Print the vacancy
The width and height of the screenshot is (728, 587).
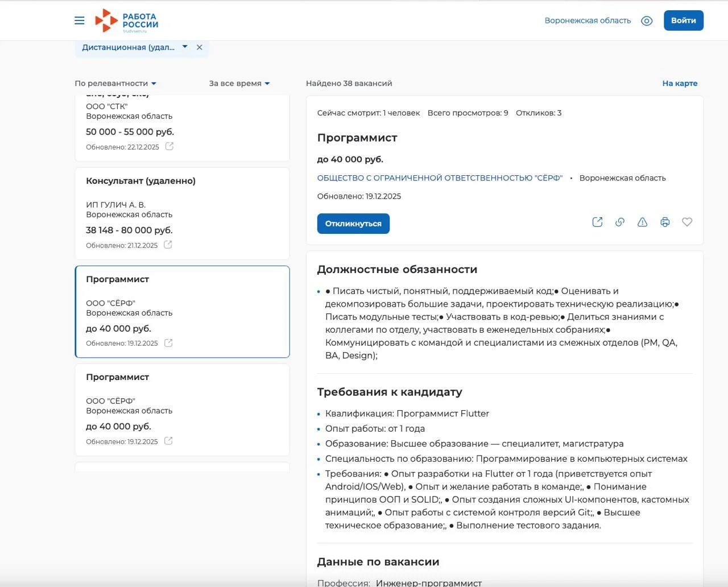pos(665,222)
